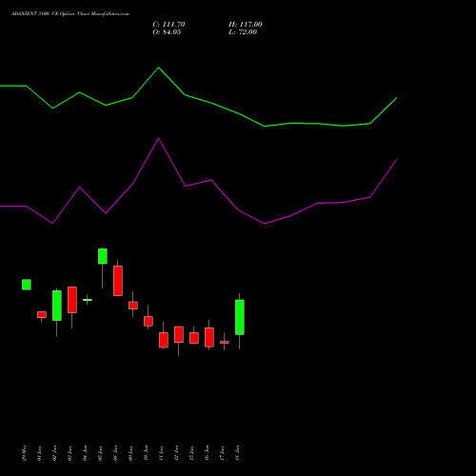This screenshot has width=476, height=476.
Task: Click the ADANIENT 2400 CE chart title
Action: pyautogui.click(x=70, y=14)
